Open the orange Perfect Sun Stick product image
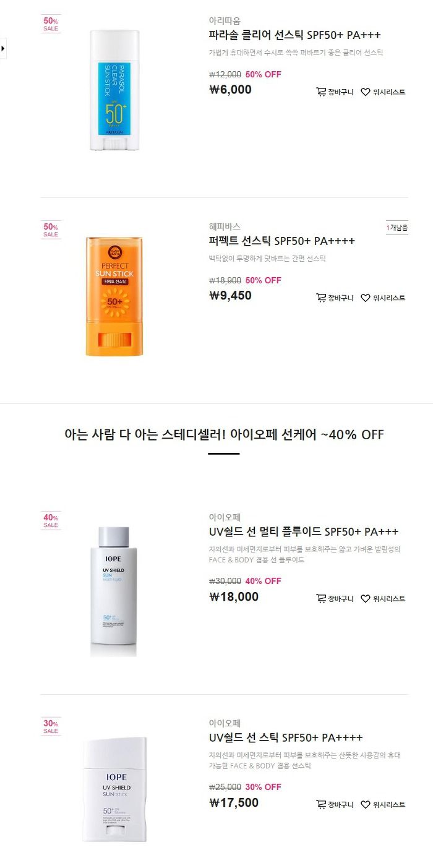This screenshot has height=868, width=433. pos(114,296)
